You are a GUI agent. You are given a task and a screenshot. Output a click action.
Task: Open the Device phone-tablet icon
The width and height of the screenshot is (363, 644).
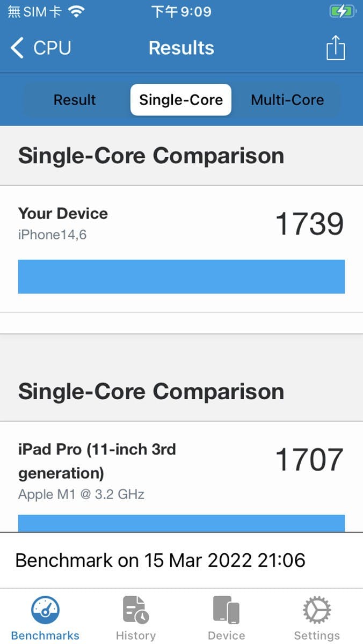tap(226, 610)
